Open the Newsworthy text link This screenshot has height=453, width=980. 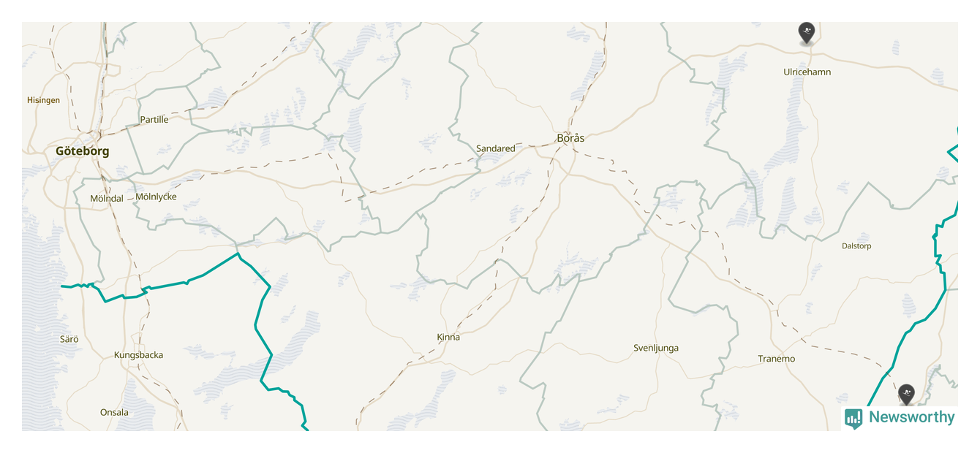(911, 417)
